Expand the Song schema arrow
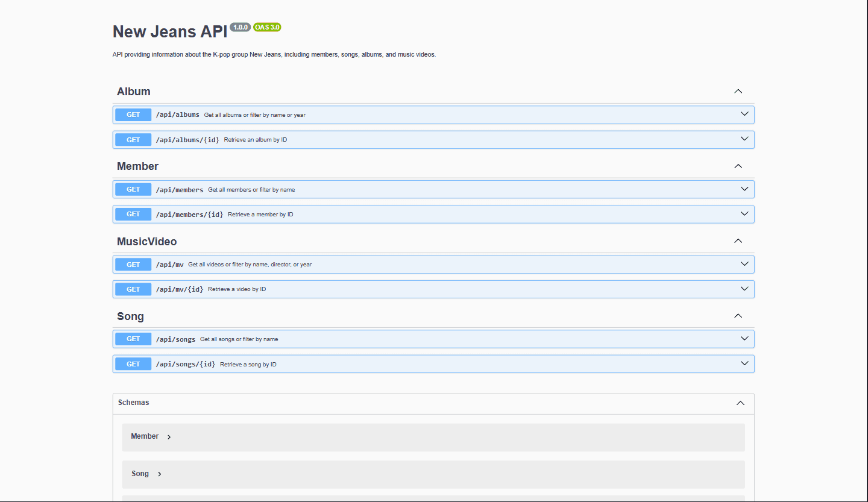The width and height of the screenshot is (868, 502). pos(160,474)
